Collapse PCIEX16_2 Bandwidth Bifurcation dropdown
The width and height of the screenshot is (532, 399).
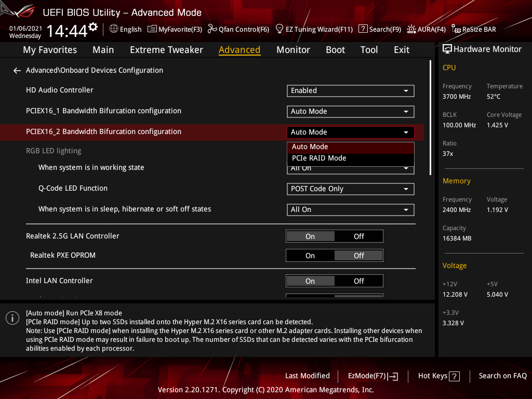[x=351, y=132]
